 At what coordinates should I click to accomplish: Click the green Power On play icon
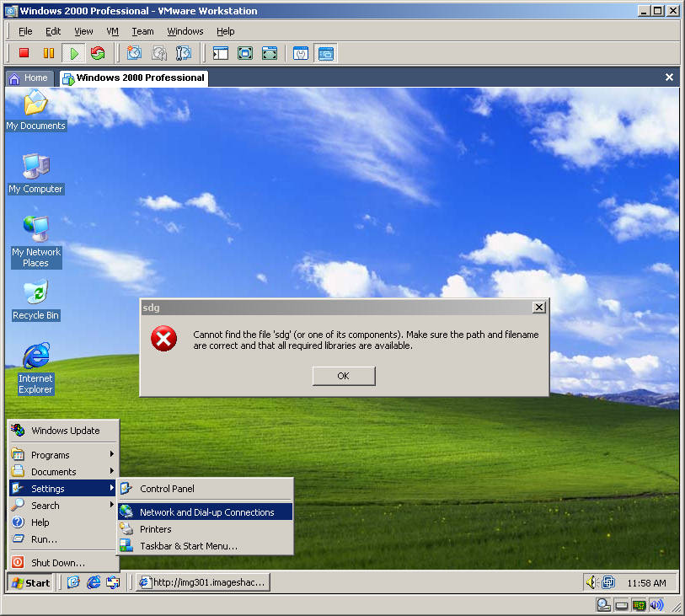[73, 53]
